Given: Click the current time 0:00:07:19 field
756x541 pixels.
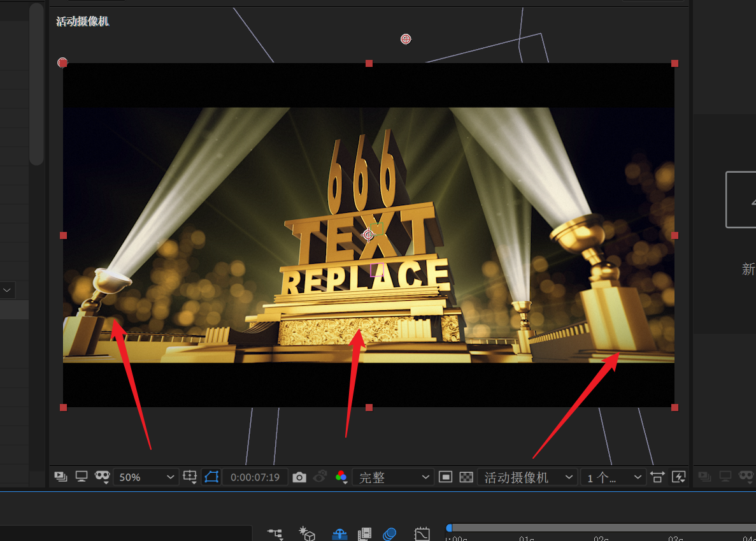Looking at the screenshot, I should (255, 477).
